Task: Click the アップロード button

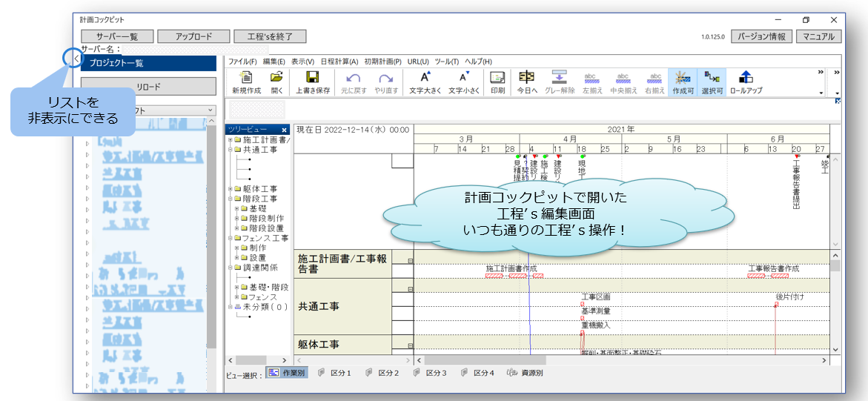Action: (193, 36)
